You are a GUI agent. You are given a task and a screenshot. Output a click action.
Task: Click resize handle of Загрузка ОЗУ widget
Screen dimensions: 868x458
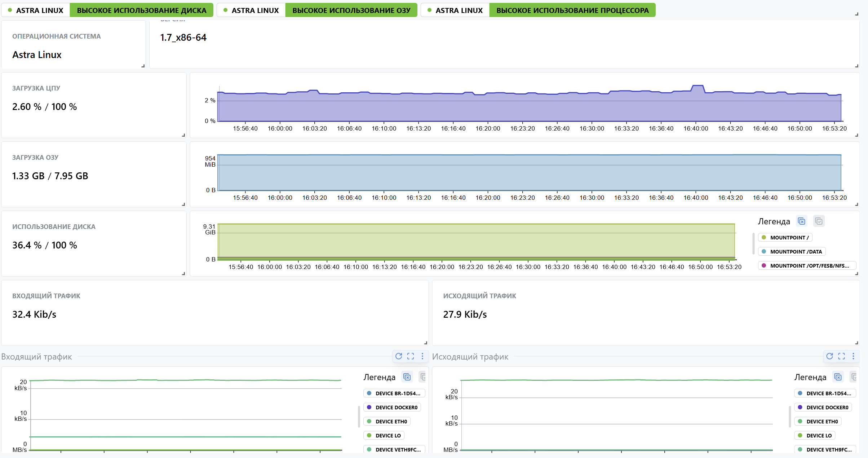point(183,204)
